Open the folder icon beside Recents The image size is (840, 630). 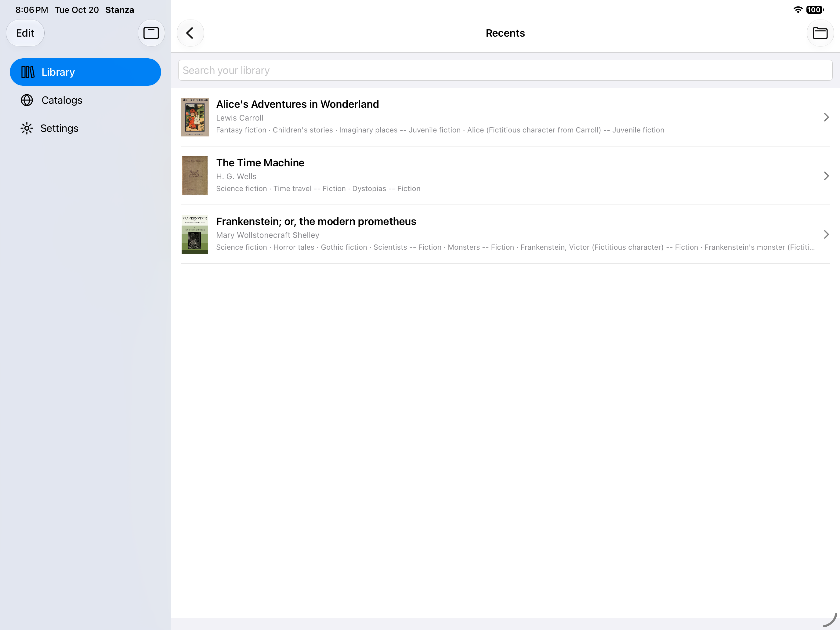point(820,33)
